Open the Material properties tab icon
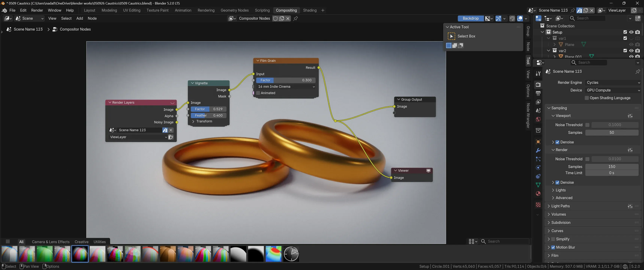Image resolution: width=644 pixels, height=270 pixels. tap(538, 194)
